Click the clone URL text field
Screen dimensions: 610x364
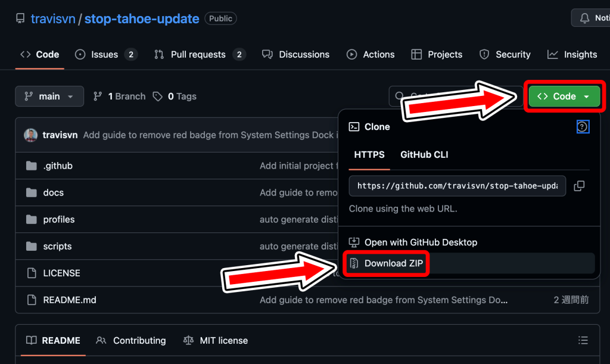pos(457,186)
